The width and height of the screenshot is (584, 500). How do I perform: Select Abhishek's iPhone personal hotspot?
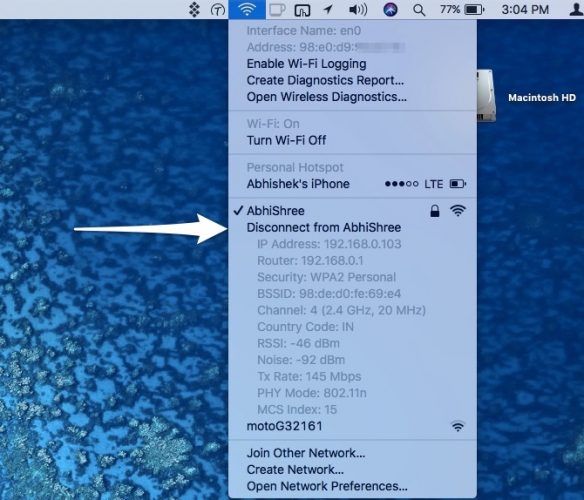coord(352,184)
